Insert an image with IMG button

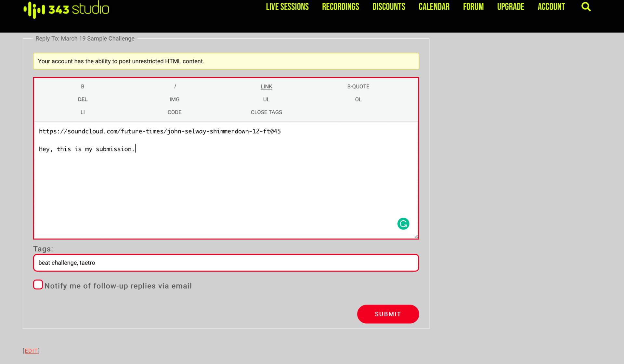175,99
